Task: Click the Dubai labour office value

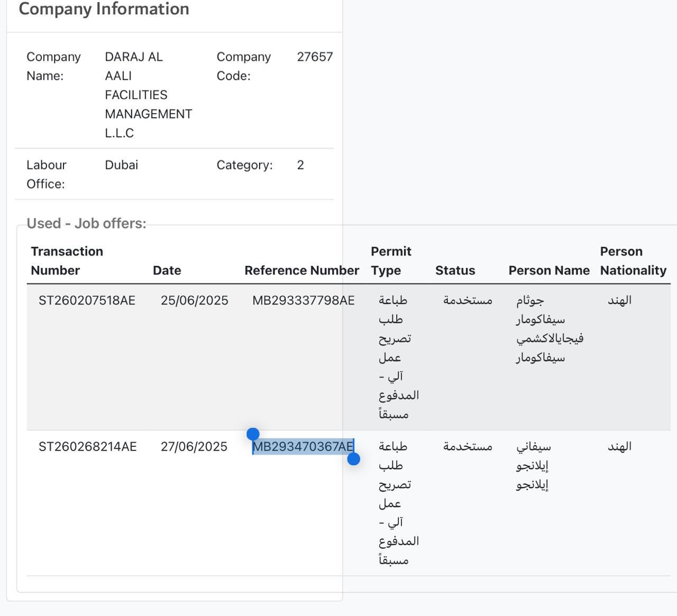Action: click(121, 165)
